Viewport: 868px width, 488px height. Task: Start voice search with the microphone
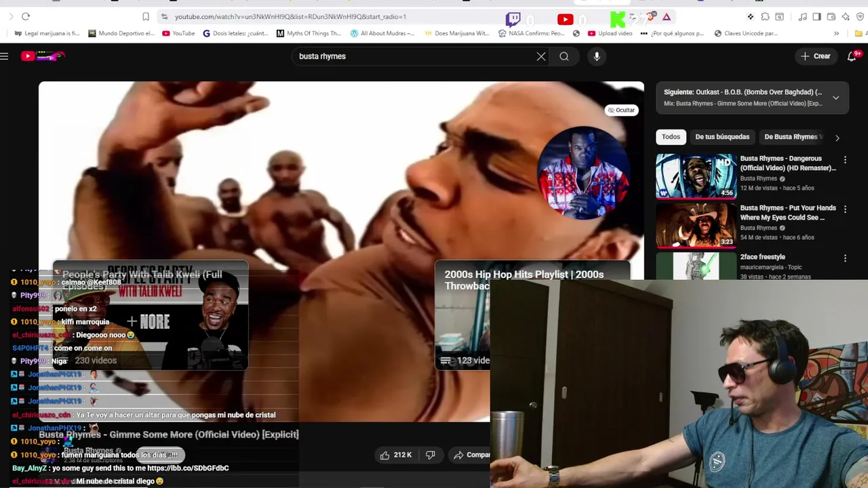597,56
